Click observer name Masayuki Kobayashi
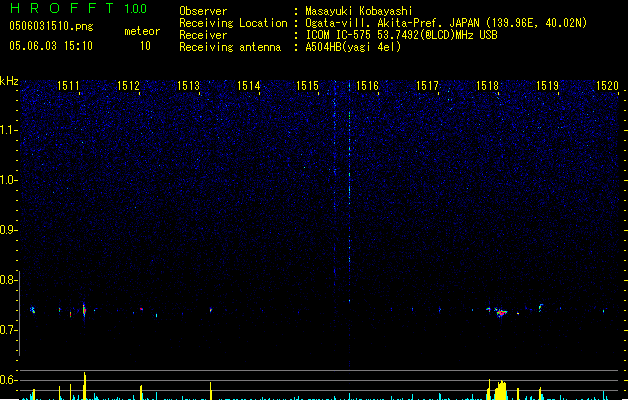The image size is (629, 400). click(x=359, y=11)
